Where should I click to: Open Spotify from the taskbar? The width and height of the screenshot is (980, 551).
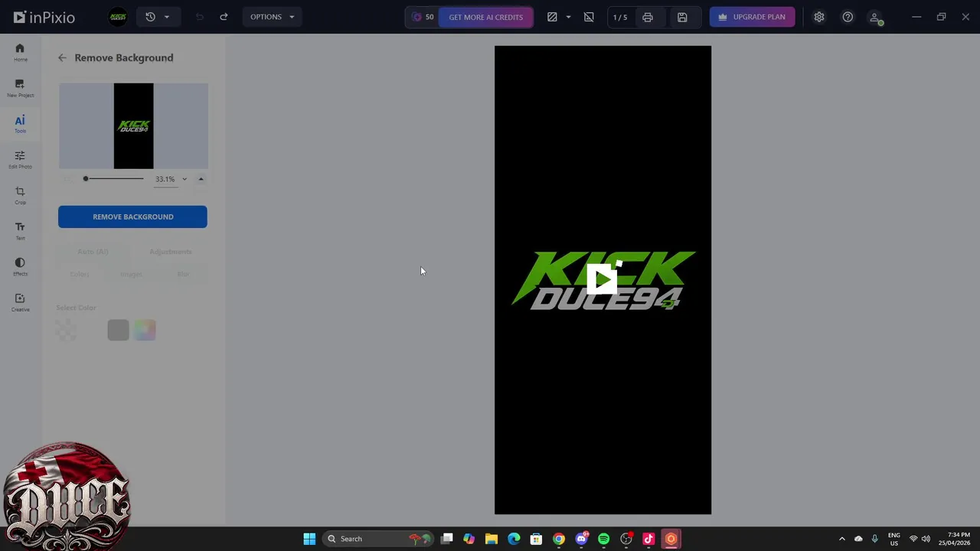click(x=604, y=539)
